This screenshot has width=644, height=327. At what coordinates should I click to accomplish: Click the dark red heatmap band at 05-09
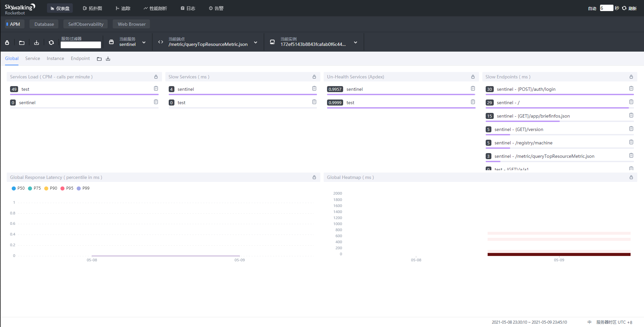[x=559, y=254]
